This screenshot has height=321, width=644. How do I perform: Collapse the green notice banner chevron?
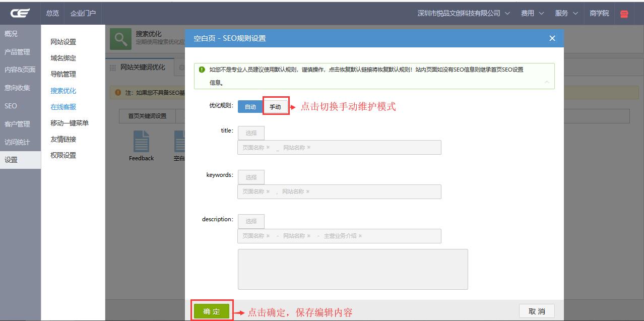[547, 82]
